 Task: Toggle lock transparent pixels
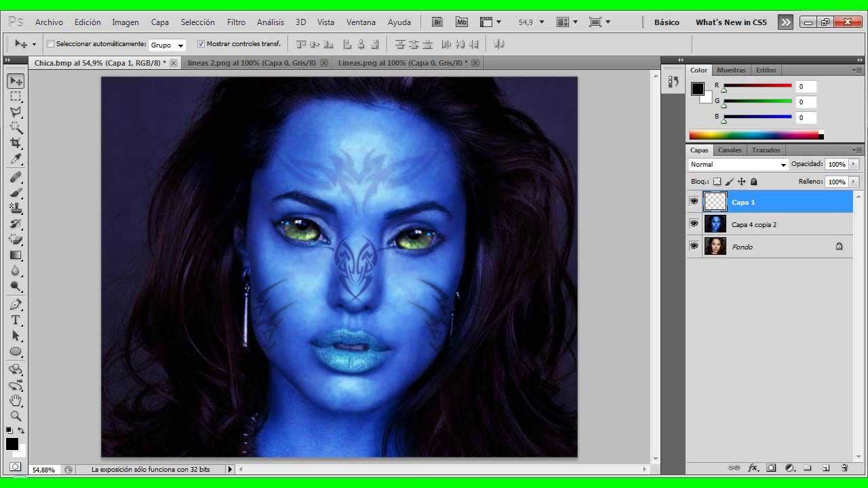pyautogui.click(x=717, y=182)
